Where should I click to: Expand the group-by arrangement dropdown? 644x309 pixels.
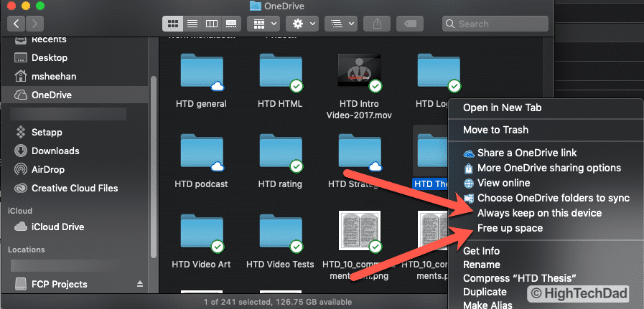[x=263, y=24]
